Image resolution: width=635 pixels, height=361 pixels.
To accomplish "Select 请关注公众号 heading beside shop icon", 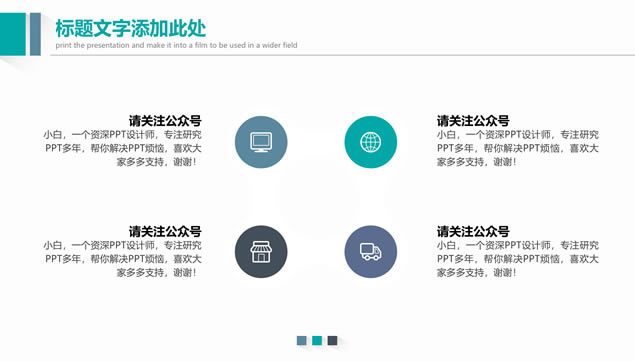I will (x=165, y=231).
